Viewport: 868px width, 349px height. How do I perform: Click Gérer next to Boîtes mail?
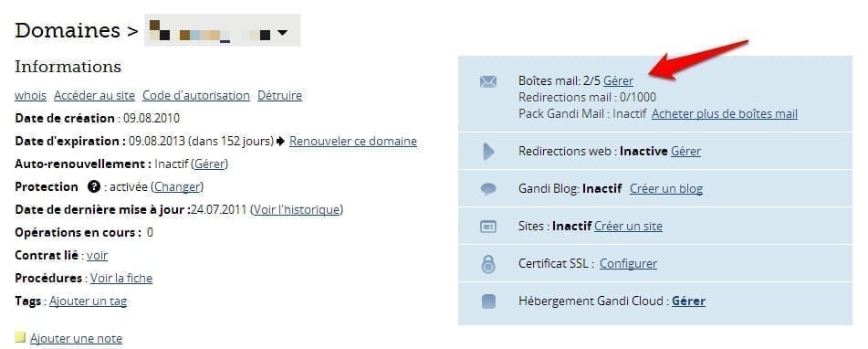(618, 81)
